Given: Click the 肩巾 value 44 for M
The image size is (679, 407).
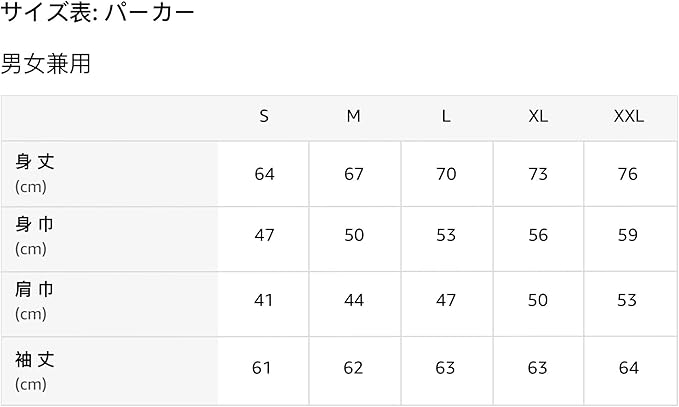Looking at the screenshot, I should (354, 300).
